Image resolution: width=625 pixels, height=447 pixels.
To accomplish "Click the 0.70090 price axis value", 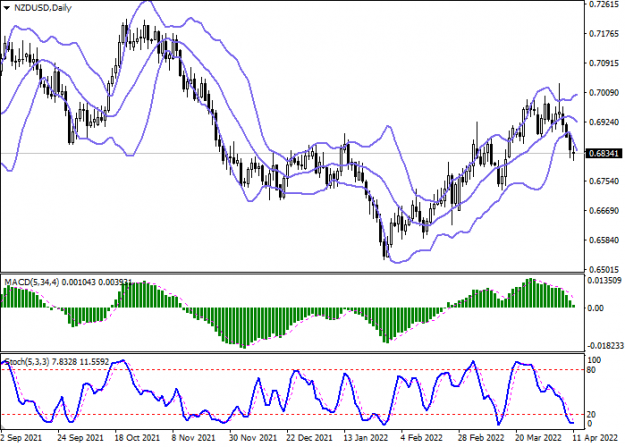I will pyautogui.click(x=604, y=93).
